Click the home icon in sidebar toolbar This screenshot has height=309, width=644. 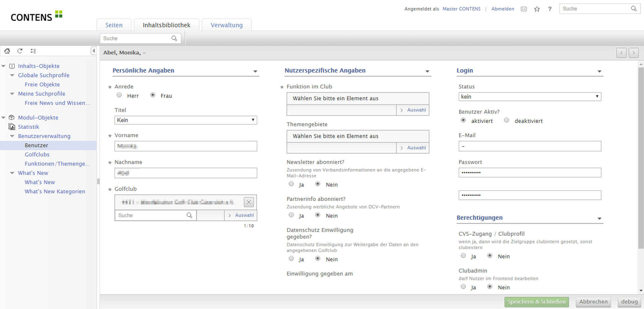point(7,51)
